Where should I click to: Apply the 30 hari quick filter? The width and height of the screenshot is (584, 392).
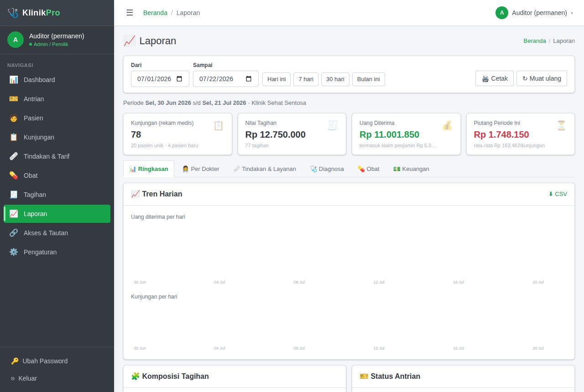click(335, 79)
